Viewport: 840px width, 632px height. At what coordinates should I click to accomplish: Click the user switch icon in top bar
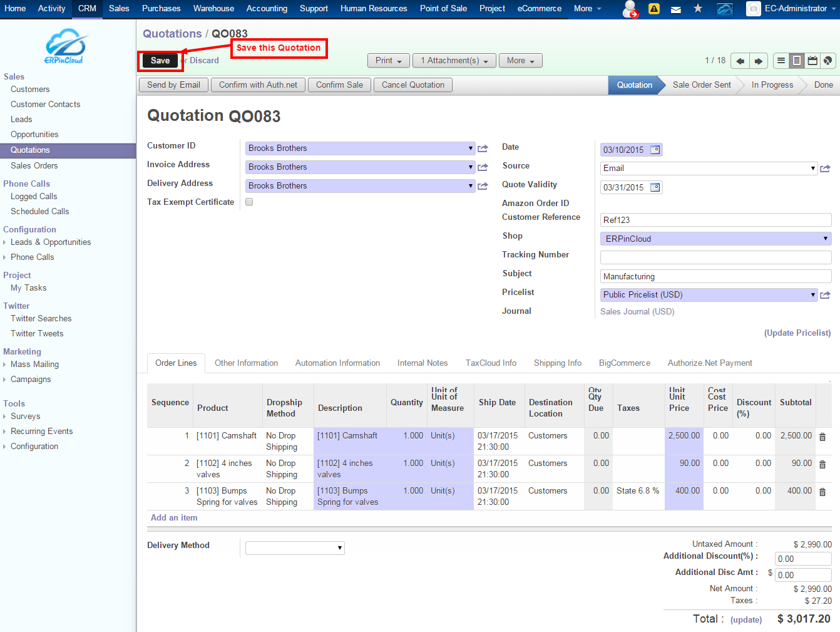630,9
